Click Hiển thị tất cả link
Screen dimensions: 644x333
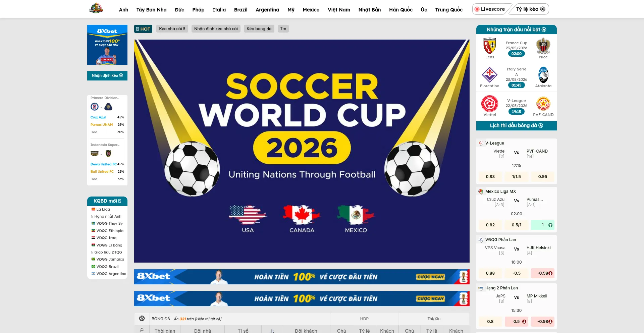click(x=208, y=319)
